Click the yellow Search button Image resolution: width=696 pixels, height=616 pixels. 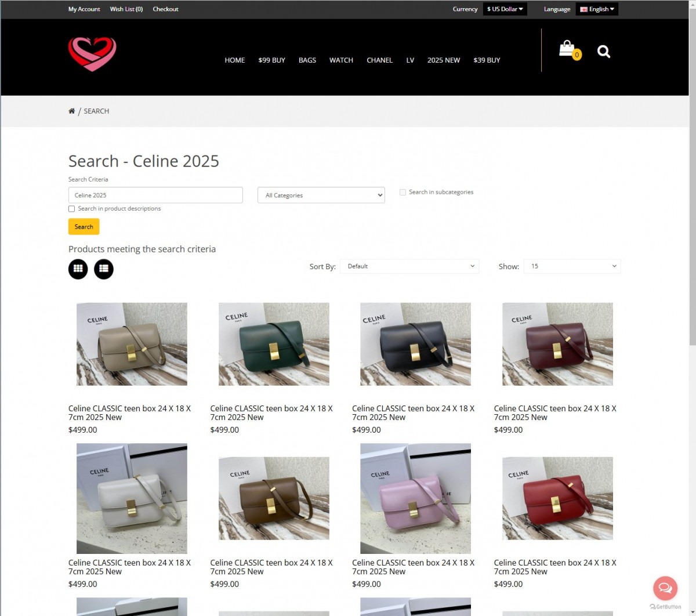click(84, 227)
